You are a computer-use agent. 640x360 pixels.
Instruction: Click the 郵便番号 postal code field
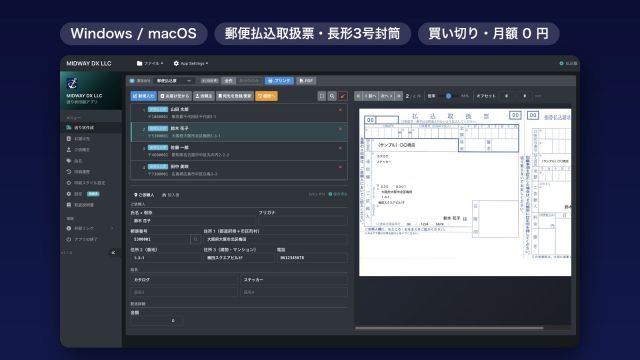tap(160, 239)
